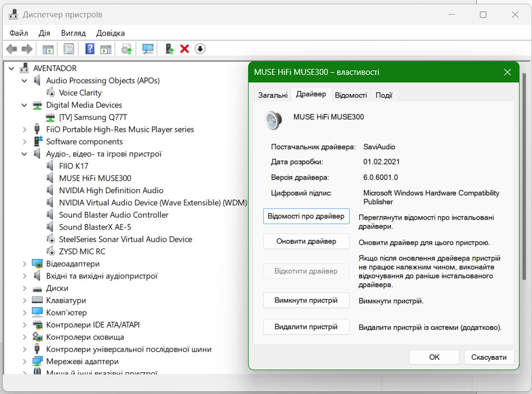Screen dimensions: 532x394
Task: Toggle the action pane toolbar icon
Action: (106, 49)
